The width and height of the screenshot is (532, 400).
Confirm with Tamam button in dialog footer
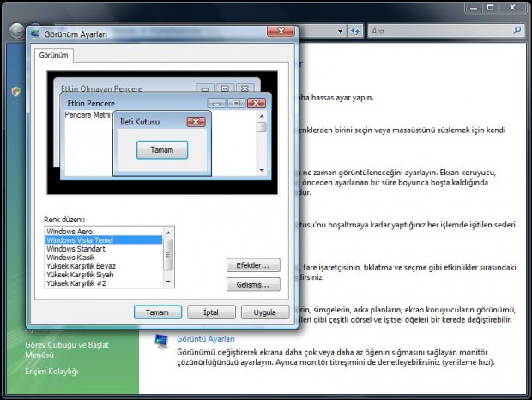[x=157, y=312]
